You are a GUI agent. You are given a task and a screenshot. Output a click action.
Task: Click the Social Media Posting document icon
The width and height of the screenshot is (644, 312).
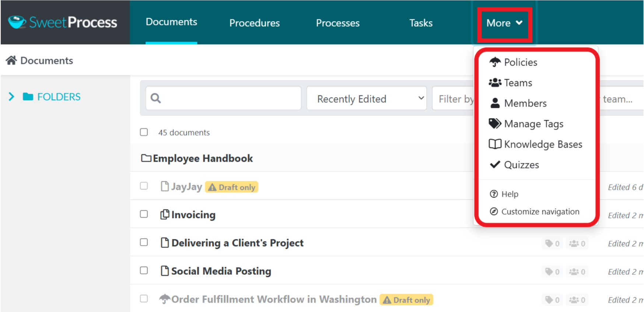tap(165, 271)
